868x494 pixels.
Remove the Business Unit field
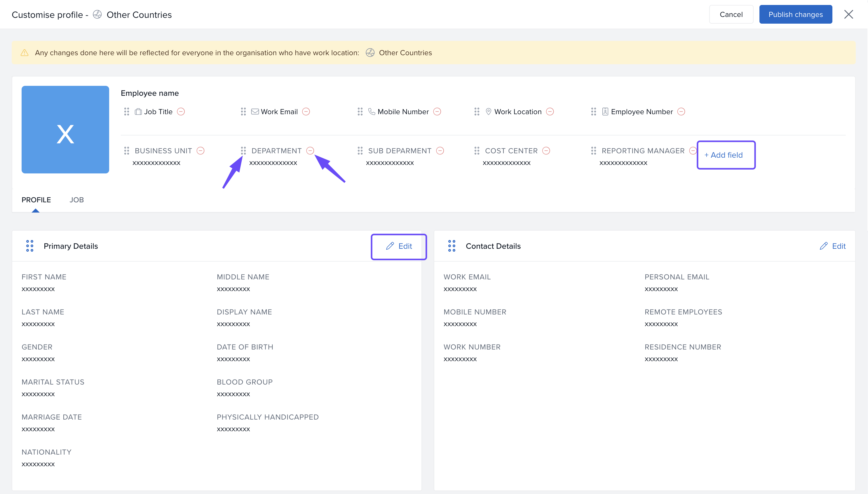coord(201,151)
